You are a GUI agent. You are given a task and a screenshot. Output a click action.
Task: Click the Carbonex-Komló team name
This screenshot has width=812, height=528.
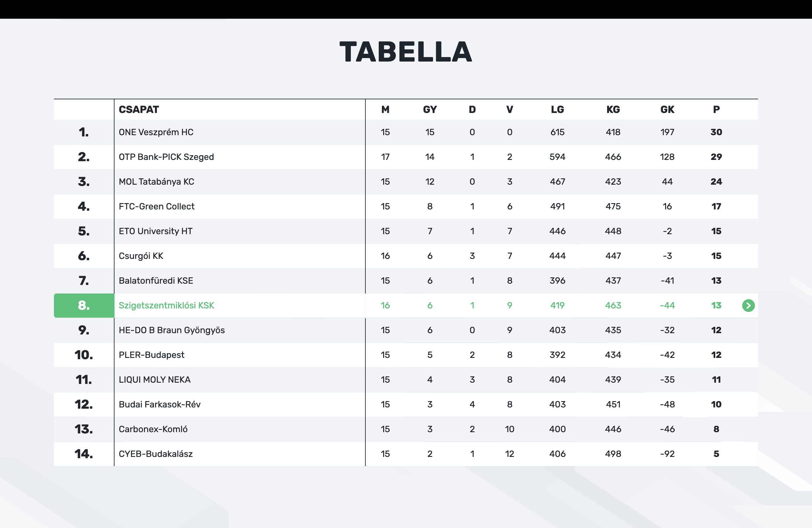click(153, 429)
